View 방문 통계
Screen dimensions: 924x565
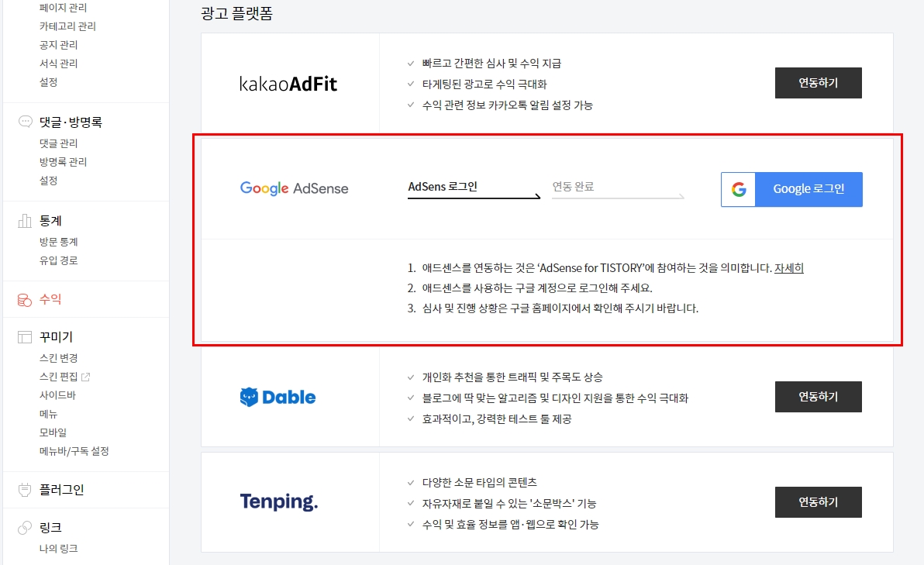coord(58,242)
